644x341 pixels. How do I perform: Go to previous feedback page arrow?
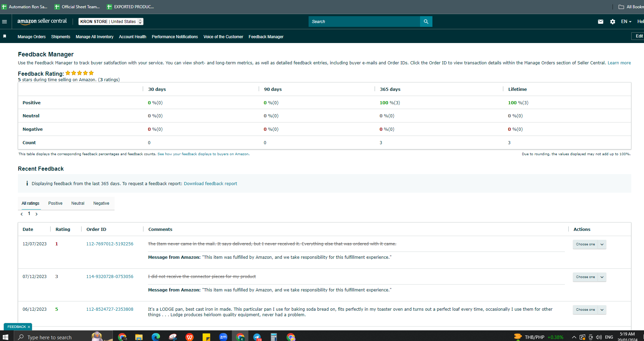(22, 214)
